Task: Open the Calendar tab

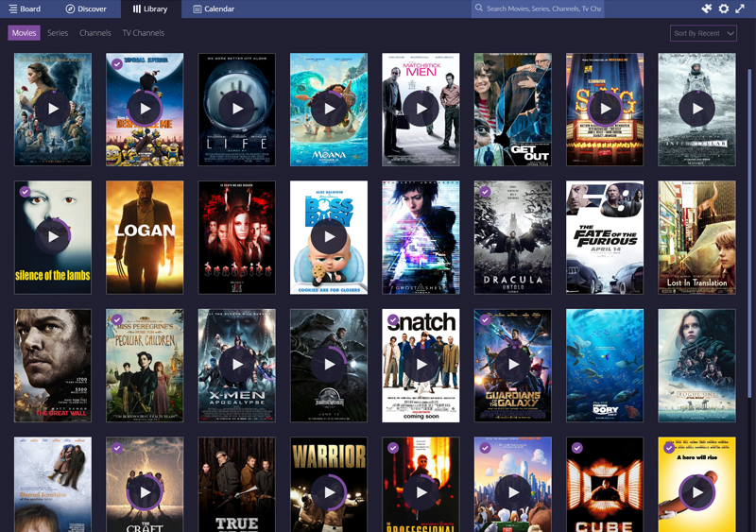Action: [214, 9]
